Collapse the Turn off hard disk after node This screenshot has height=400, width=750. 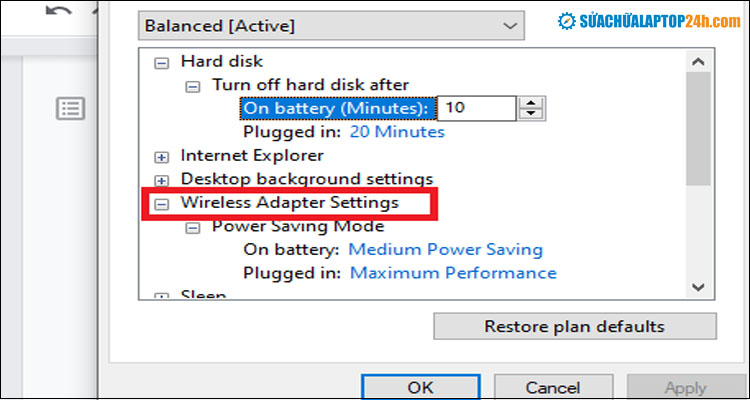(x=193, y=85)
